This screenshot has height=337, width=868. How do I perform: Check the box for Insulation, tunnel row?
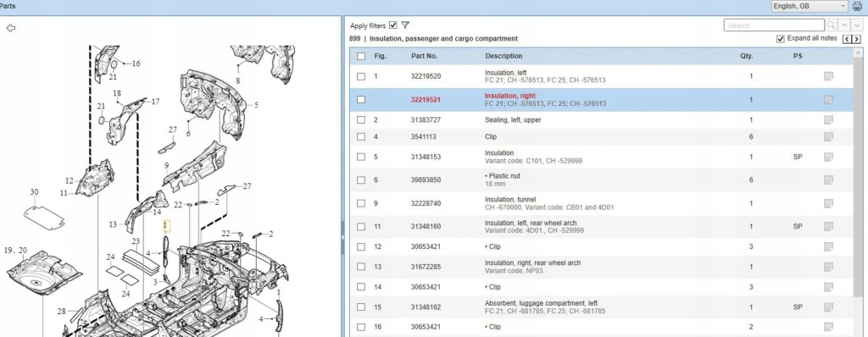click(x=361, y=203)
